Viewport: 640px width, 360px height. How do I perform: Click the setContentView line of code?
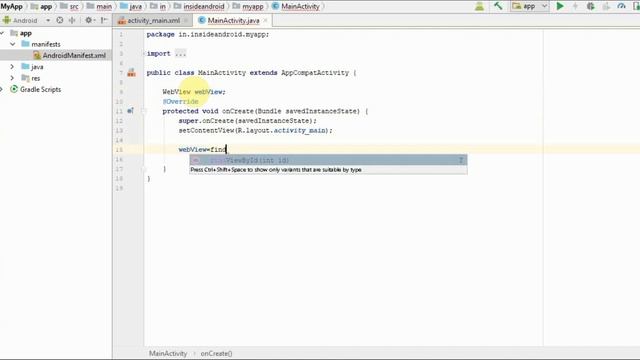coord(256,131)
